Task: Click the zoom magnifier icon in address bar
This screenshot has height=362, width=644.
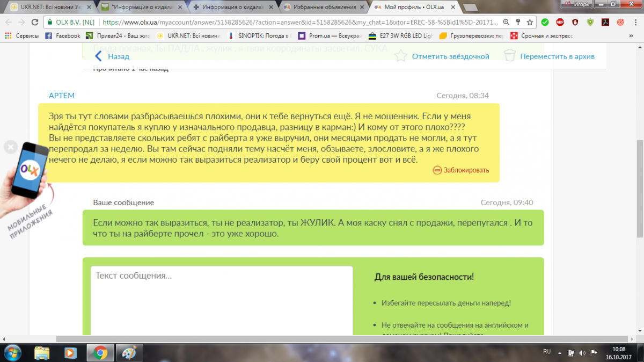Action: tap(506, 23)
